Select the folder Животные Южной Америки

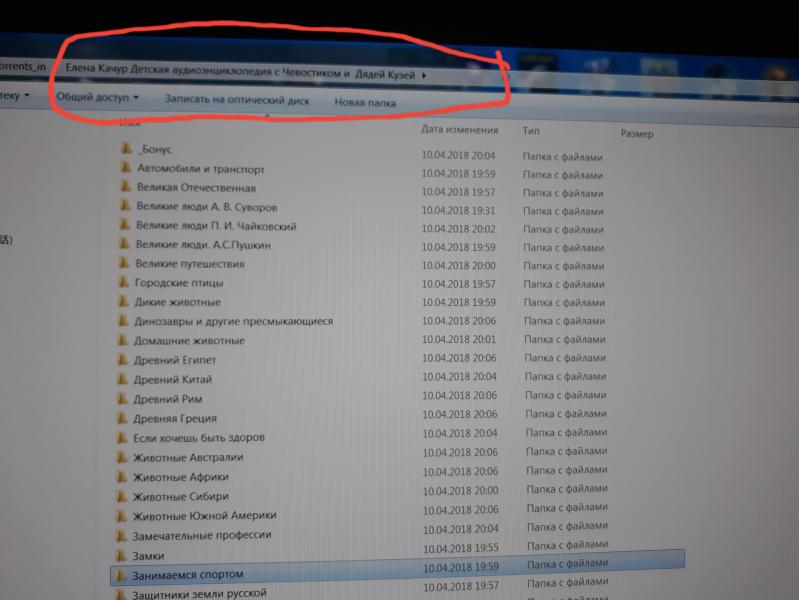[x=204, y=516]
